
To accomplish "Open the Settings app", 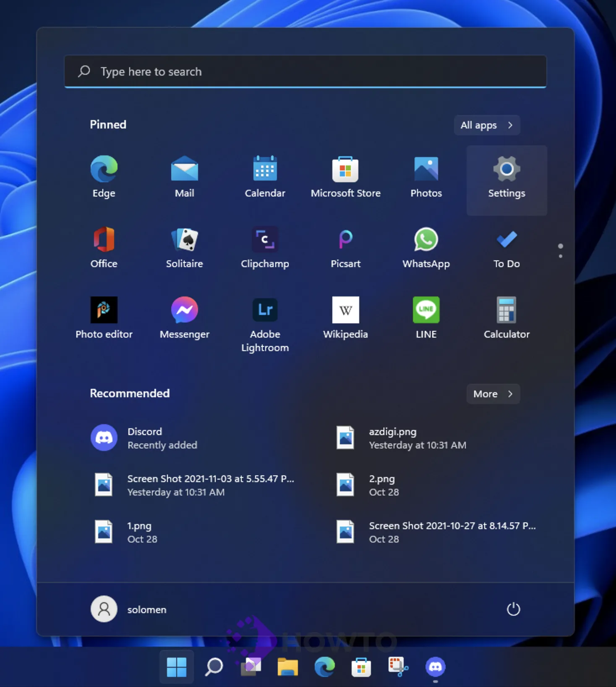I will 506,181.
